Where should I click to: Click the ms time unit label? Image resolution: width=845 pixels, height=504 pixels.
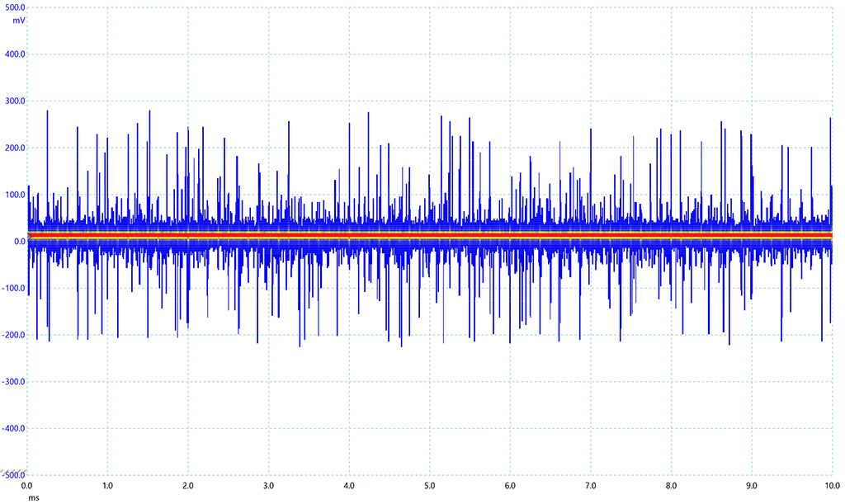[x=33, y=498]
